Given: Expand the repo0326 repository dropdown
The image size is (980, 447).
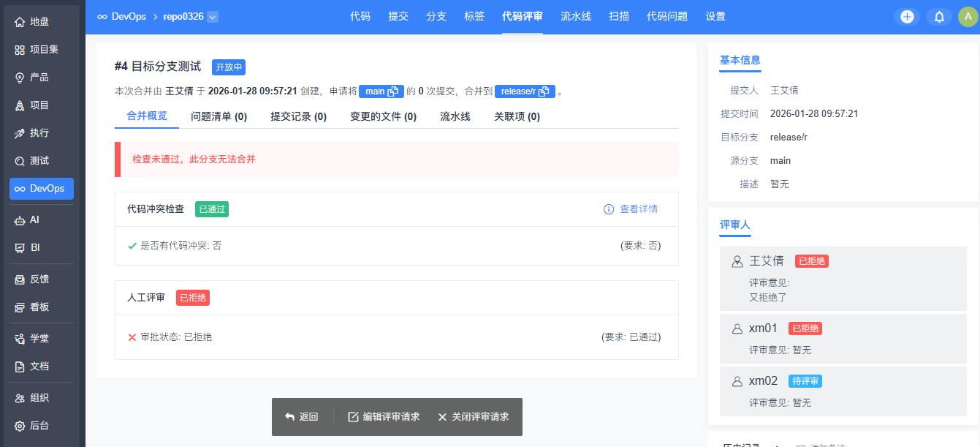Looking at the screenshot, I should pos(213,17).
